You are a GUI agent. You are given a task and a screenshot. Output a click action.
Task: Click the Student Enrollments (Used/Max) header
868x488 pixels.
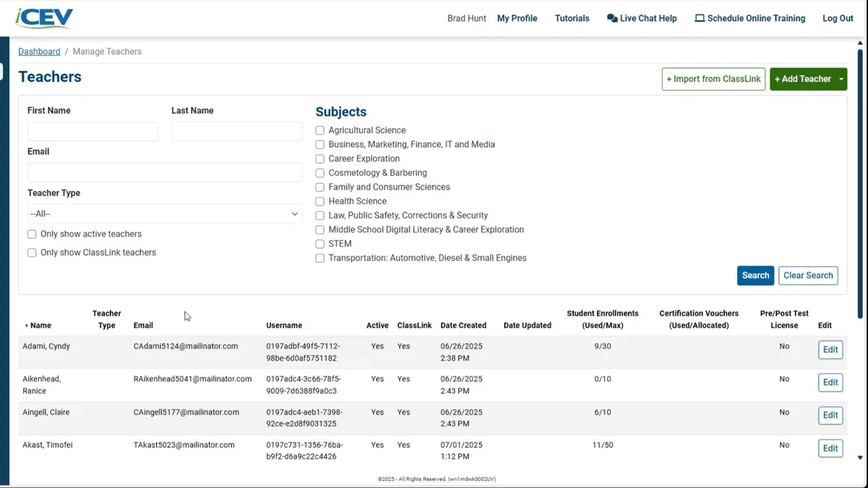pos(603,320)
